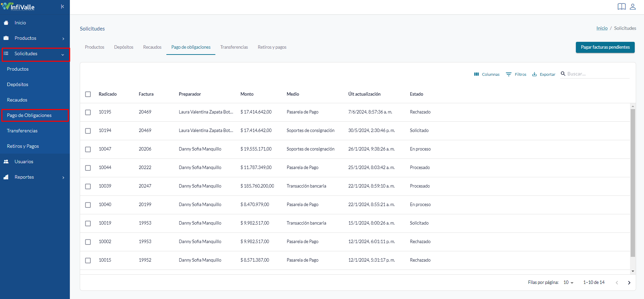Sort by the Monto column header
The width and height of the screenshot is (644, 299).
247,94
